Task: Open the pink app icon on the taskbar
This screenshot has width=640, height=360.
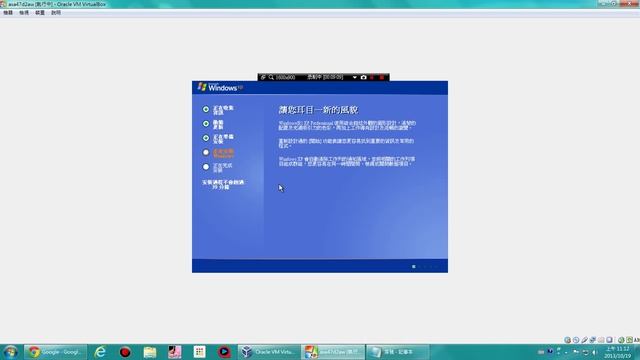Action: pos(175,352)
